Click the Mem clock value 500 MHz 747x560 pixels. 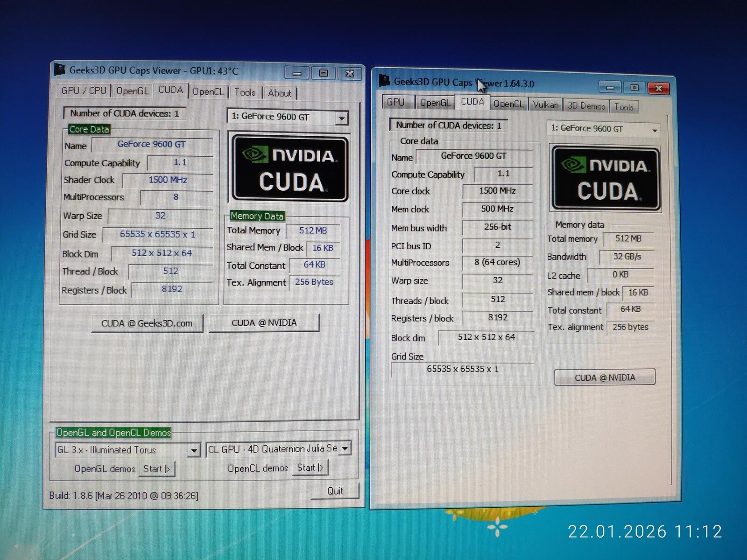(x=498, y=209)
